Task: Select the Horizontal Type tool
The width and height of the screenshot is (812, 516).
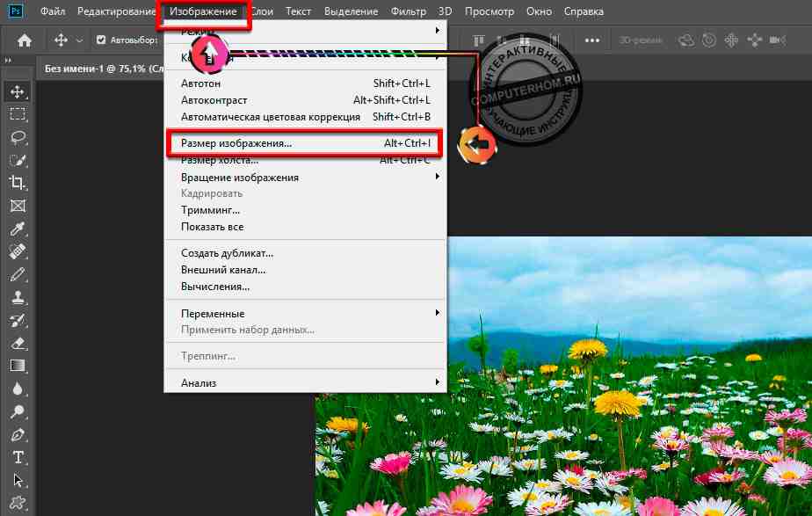Action: [17, 457]
